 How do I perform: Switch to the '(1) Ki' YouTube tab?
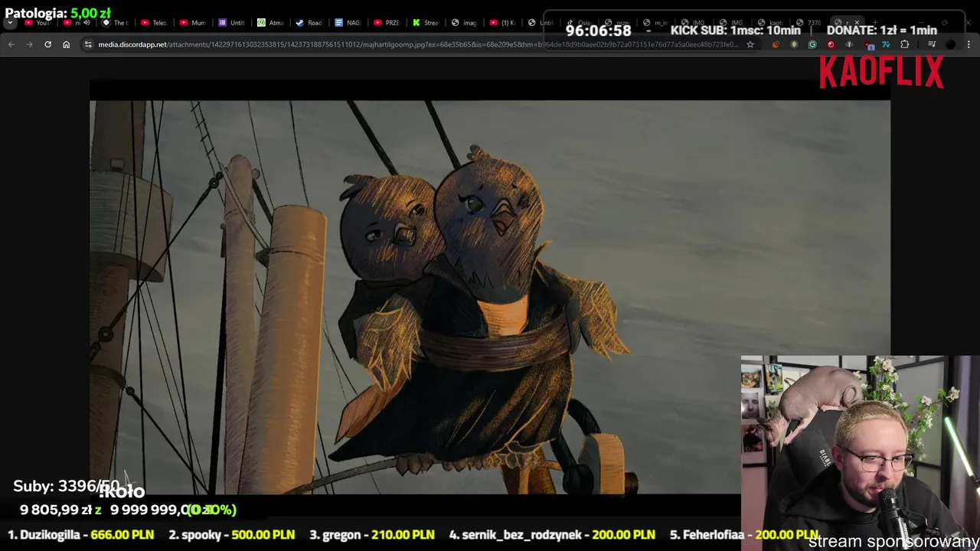coord(505,23)
